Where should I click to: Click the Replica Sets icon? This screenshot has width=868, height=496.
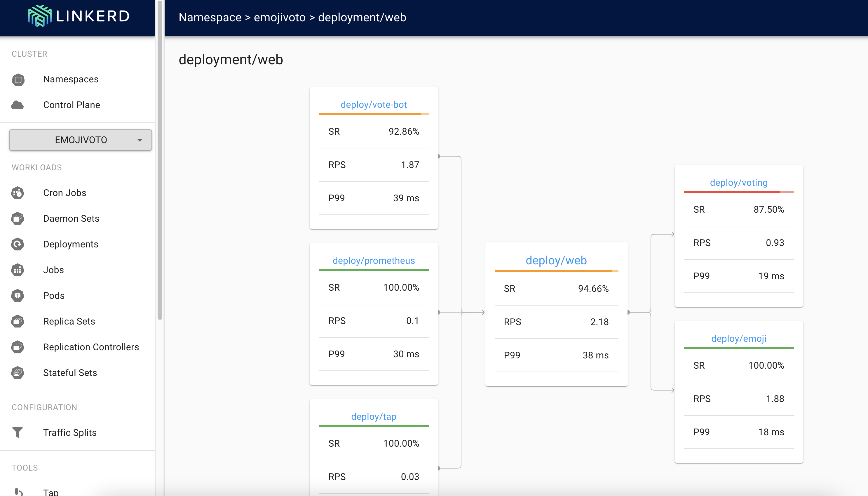[x=17, y=321]
